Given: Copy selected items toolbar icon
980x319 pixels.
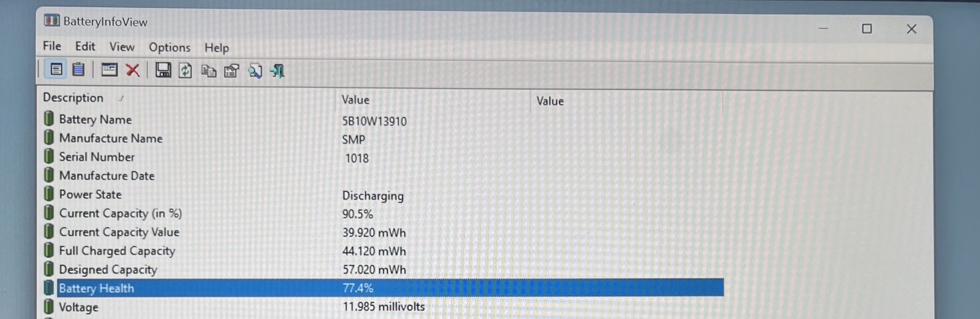Looking at the screenshot, I should pos(208,71).
